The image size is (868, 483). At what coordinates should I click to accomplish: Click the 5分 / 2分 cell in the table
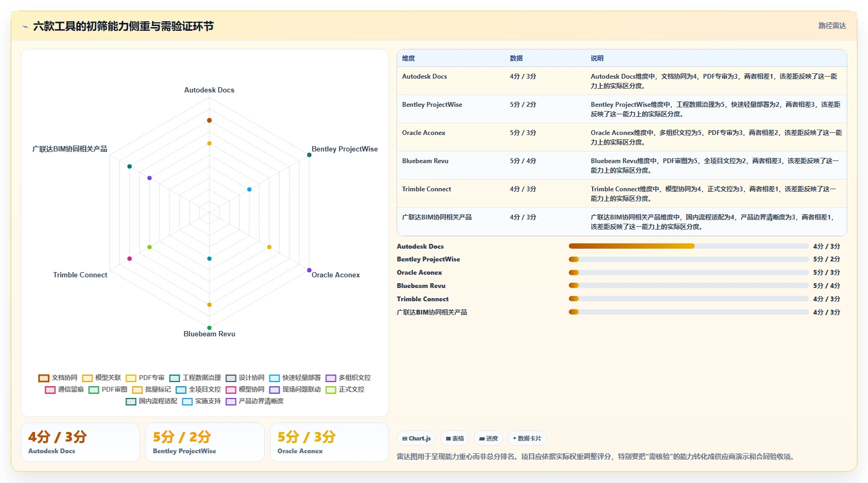(523, 105)
